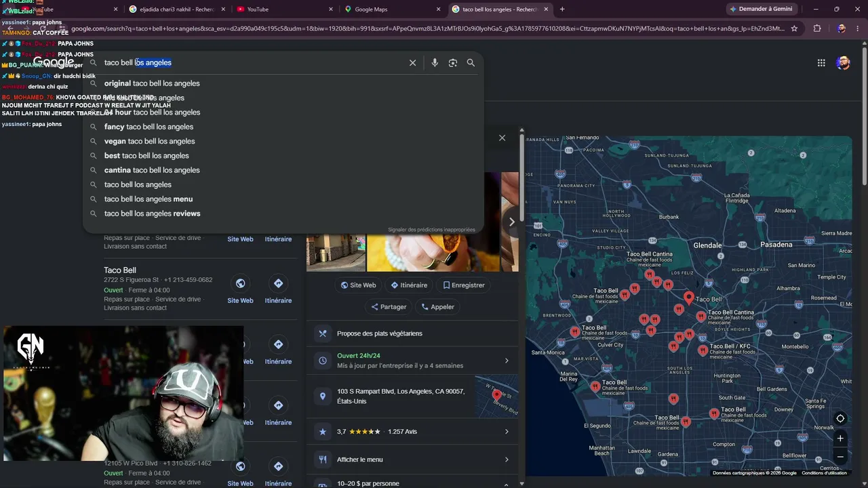Zoom out on the map
868x488 pixels.
click(x=840, y=457)
